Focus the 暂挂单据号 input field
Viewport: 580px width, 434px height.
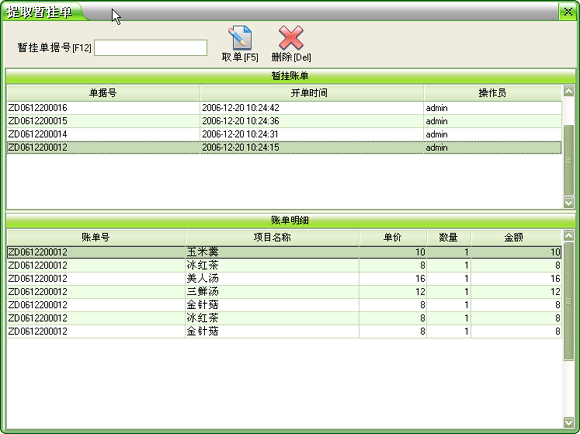pyautogui.click(x=151, y=48)
